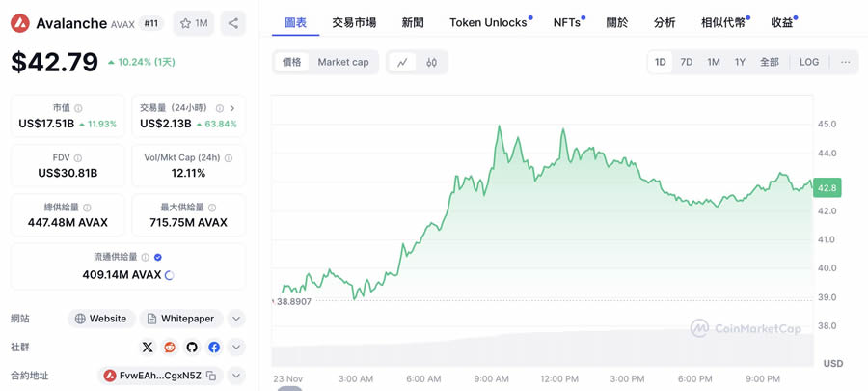The width and height of the screenshot is (868, 391).
Task: Switch to candlestick chart view
Action: point(432,62)
